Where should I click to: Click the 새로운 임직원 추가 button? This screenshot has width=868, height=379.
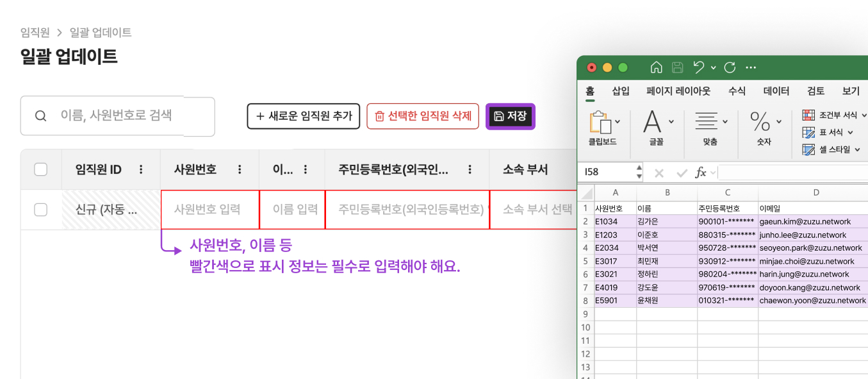pyautogui.click(x=303, y=117)
